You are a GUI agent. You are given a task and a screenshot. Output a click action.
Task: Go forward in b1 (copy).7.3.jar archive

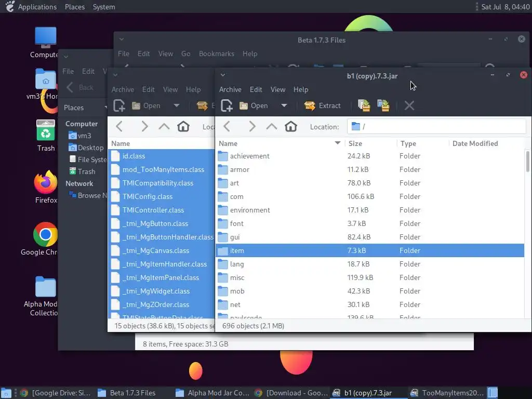pyautogui.click(x=252, y=127)
